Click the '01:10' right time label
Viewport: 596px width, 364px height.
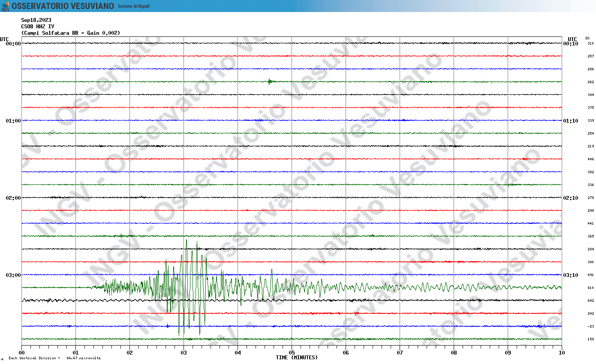coord(571,120)
